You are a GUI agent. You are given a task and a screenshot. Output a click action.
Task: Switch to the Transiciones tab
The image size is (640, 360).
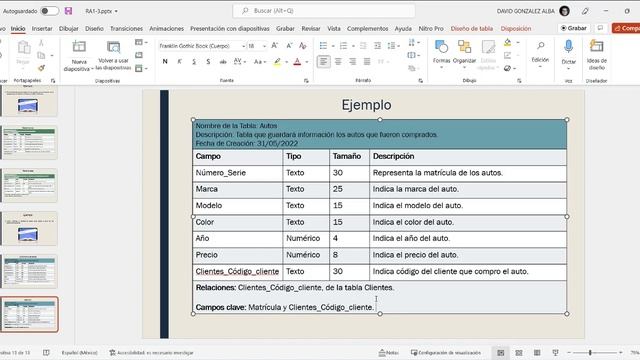(x=127, y=29)
